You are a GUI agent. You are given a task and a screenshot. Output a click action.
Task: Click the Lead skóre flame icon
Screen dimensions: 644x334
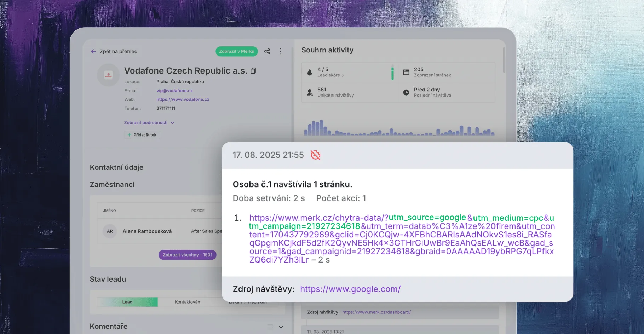pyautogui.click(x=310, y=73)
